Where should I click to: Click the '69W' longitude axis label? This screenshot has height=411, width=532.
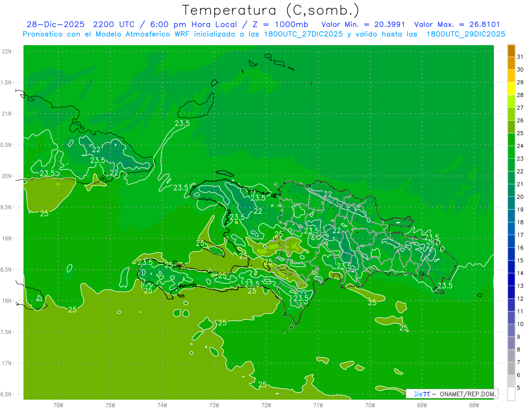pos(422,405)
